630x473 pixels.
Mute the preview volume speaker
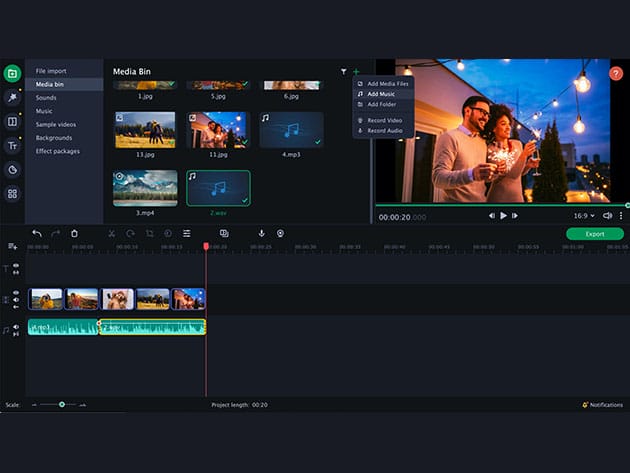point(607,215)
